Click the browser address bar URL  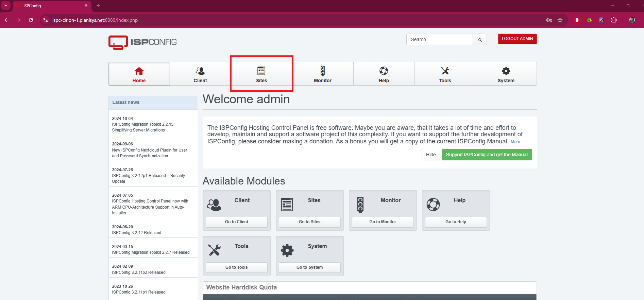95,20
